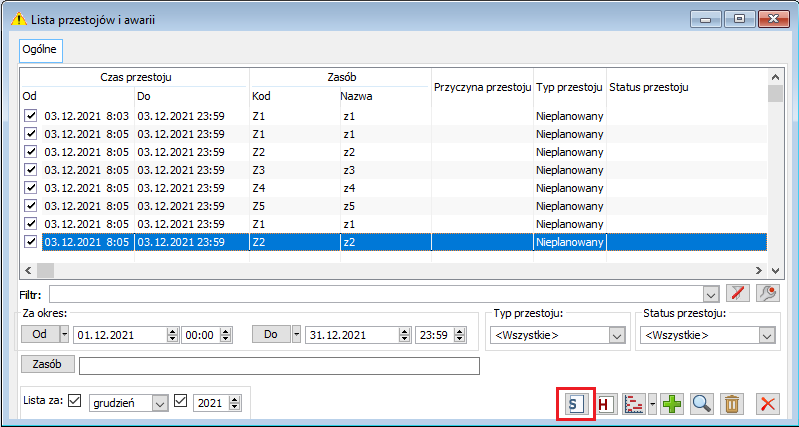Delete the entry with the trash icon
The image size is (799, 427).
tap(732, 405)
